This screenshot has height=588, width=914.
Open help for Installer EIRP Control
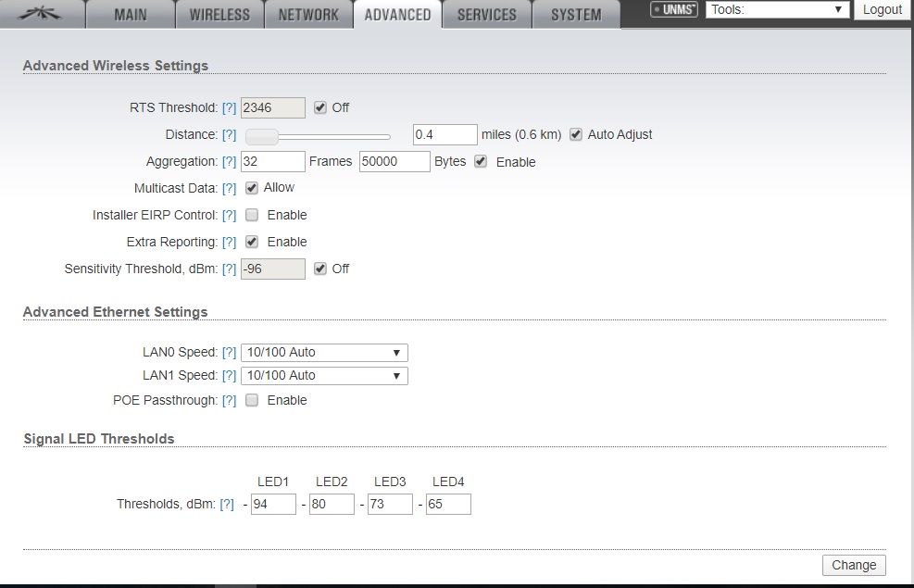(229, 216)
